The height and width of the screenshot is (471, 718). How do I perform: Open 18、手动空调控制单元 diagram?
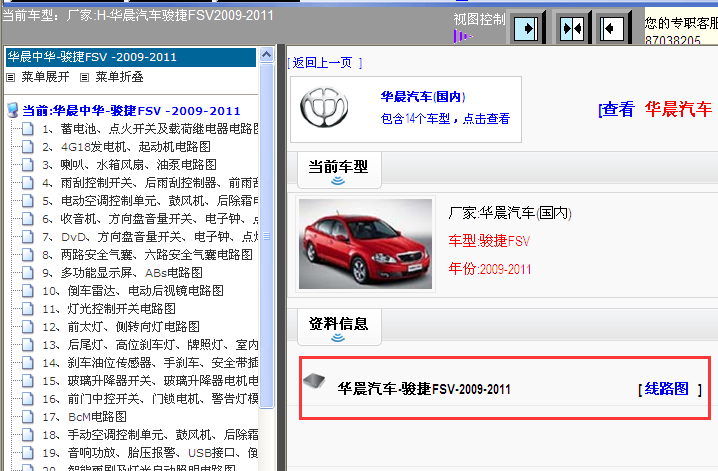coord(150,434)
